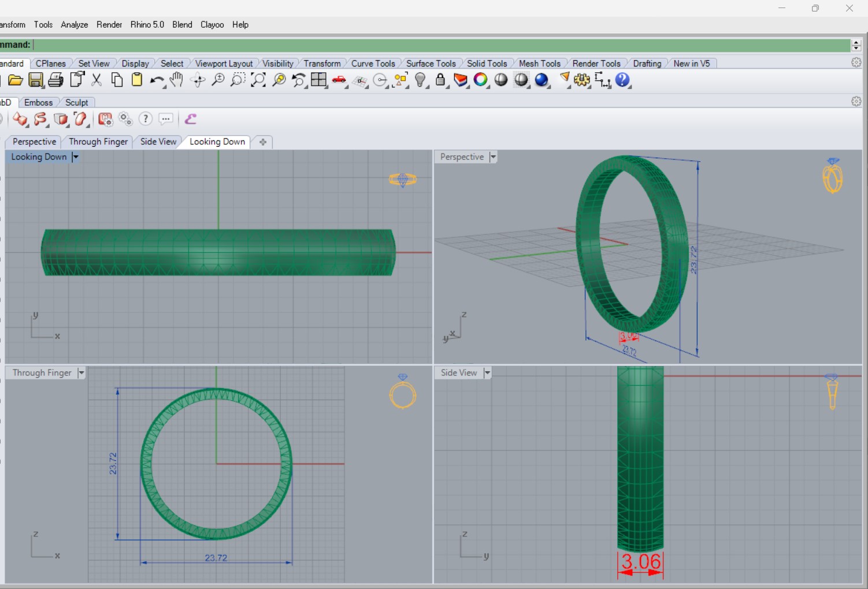The width and height of the screenshot is (868, 589).
Task: Expand the Looking Down viewport dropdown
Action: click(75, 157)
